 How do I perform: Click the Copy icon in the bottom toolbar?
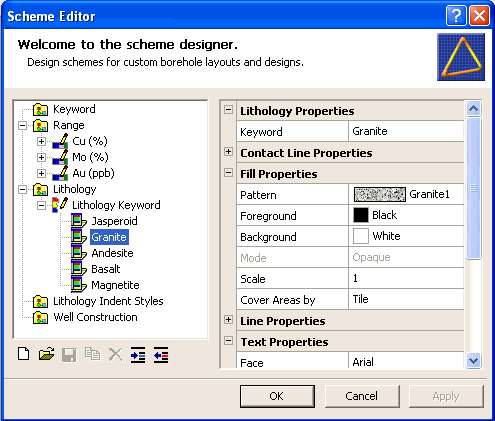92,354
